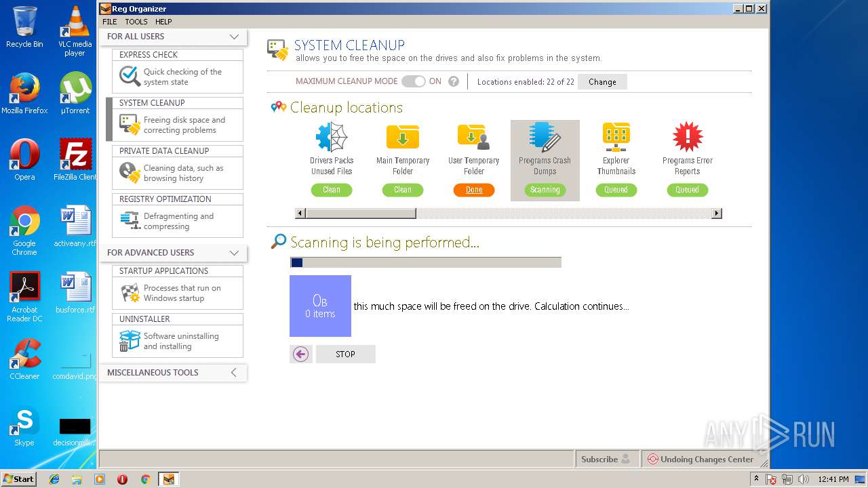Open Internet Explorer from taskbar
The width and height of the screenshot is (868, 488).
[x=54, y=479]
